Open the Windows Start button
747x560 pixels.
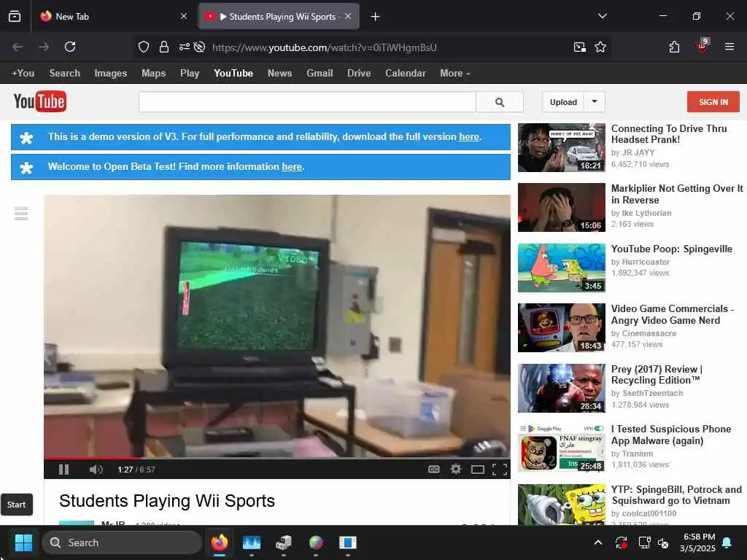point(23,542)
